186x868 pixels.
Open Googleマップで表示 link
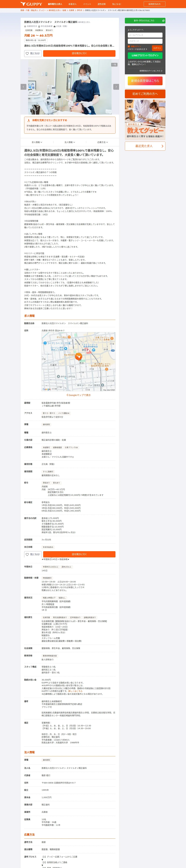pos(79,395)
